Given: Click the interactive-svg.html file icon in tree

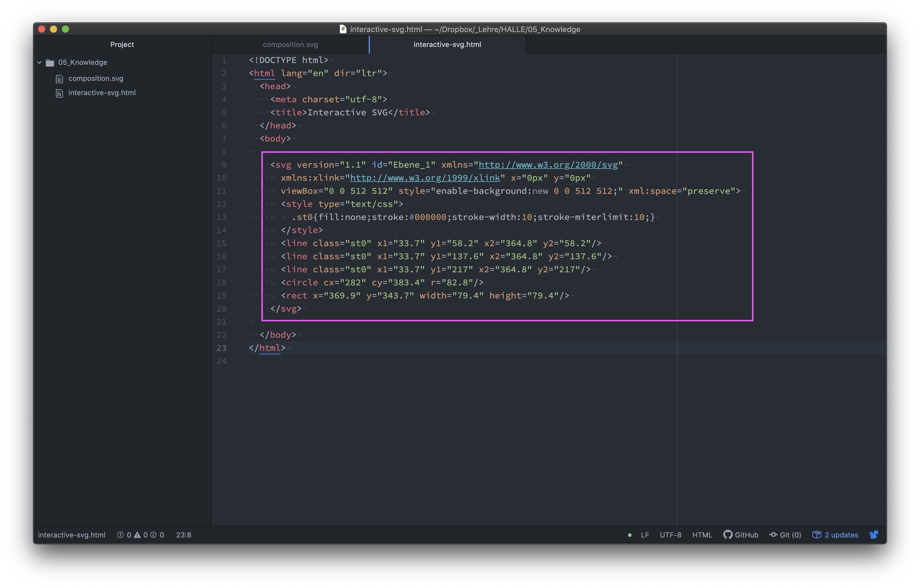Looking at the screenshot, I should [59, 93].
